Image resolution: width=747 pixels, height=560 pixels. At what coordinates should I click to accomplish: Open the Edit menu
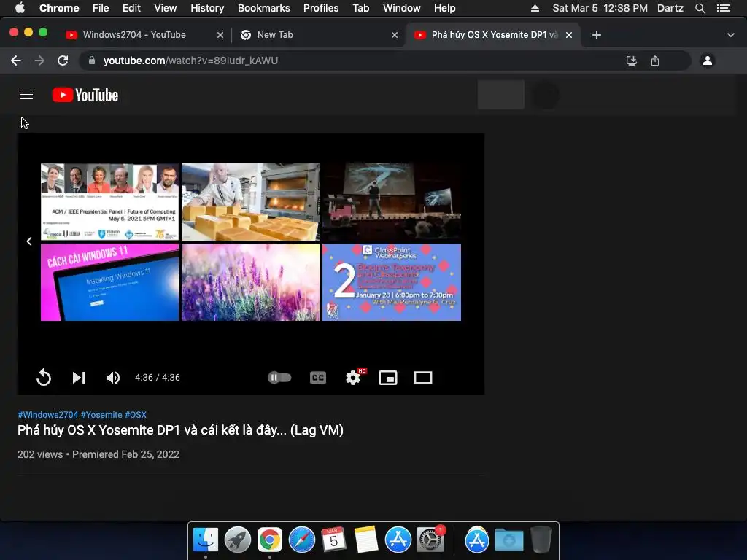[x=131, y=8]
